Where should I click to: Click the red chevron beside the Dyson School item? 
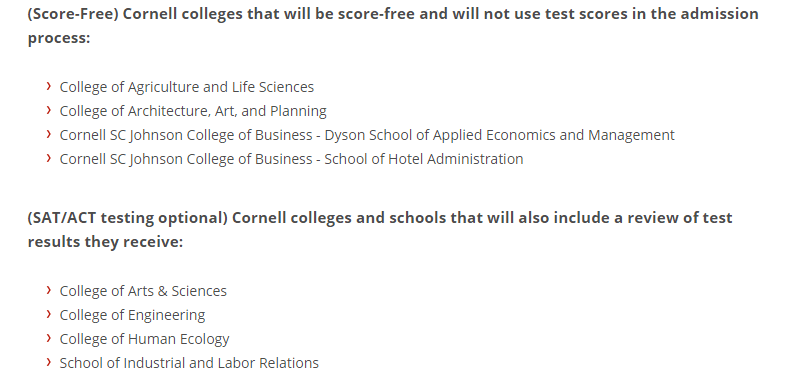click(x=49, y=134)
